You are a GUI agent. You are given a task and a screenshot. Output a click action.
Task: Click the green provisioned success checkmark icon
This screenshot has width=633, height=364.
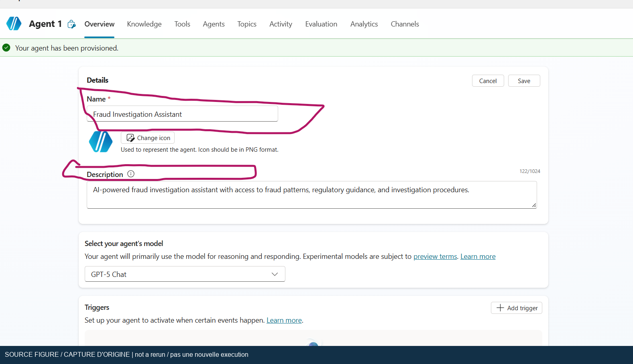point(6,48)
